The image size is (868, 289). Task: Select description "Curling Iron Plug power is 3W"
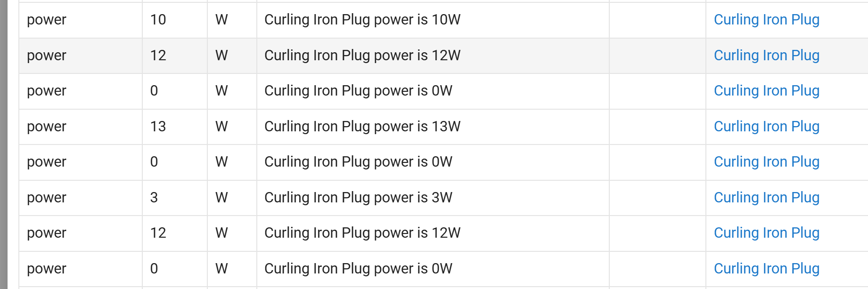(x=358, y=198)
